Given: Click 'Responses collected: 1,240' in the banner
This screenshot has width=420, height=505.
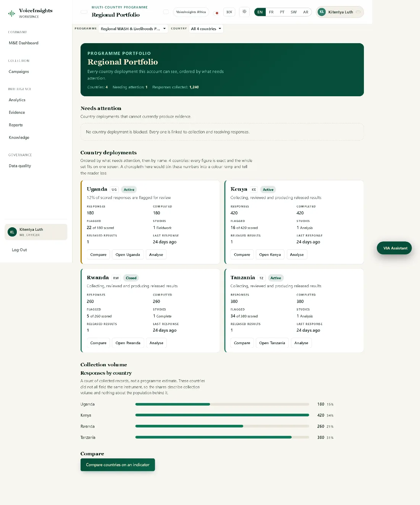Looking at the screenshot, I should point(176,87).
